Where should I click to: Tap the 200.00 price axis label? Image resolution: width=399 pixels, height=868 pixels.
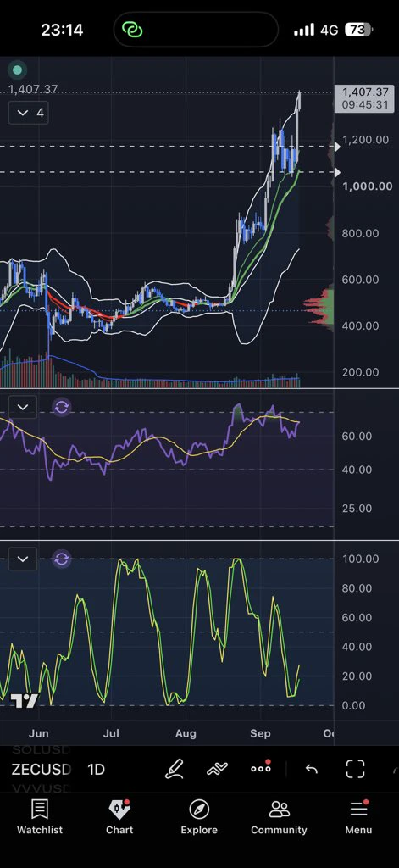pyautogui.click(x=360, y=372)
